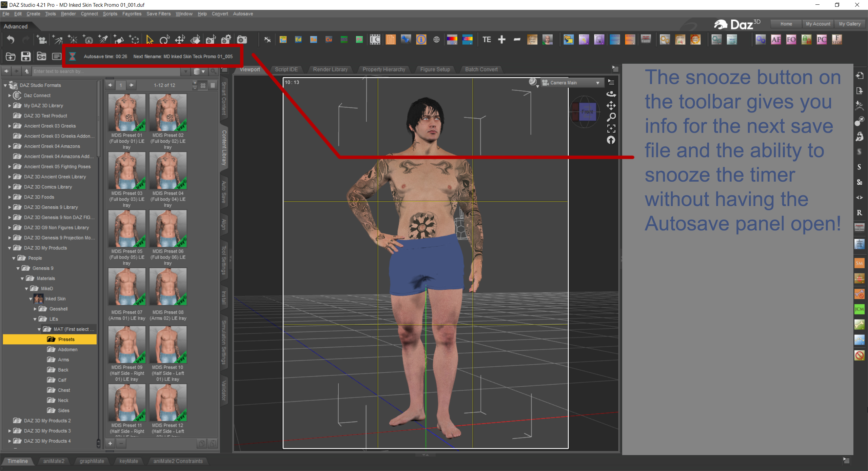This screenshot has height=471, width=868.
Task: Click the My Account button
Action: [818, 24]
